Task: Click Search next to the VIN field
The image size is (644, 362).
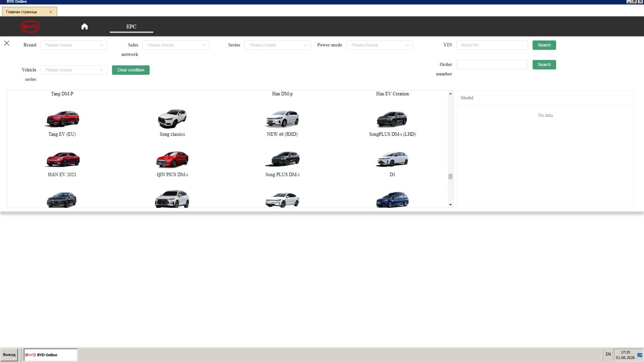Action: pyautogui.click(x=544, y=45)
